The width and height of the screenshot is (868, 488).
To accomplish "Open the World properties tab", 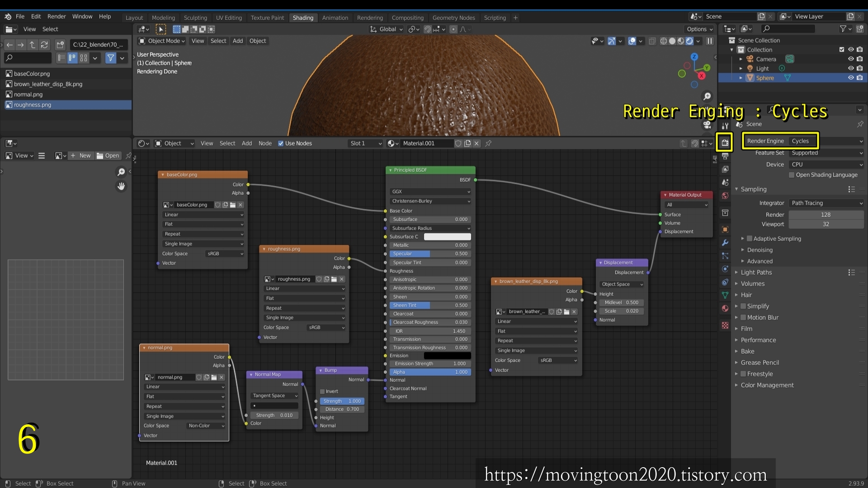I will pyautogui.click(x=725, y=196).
